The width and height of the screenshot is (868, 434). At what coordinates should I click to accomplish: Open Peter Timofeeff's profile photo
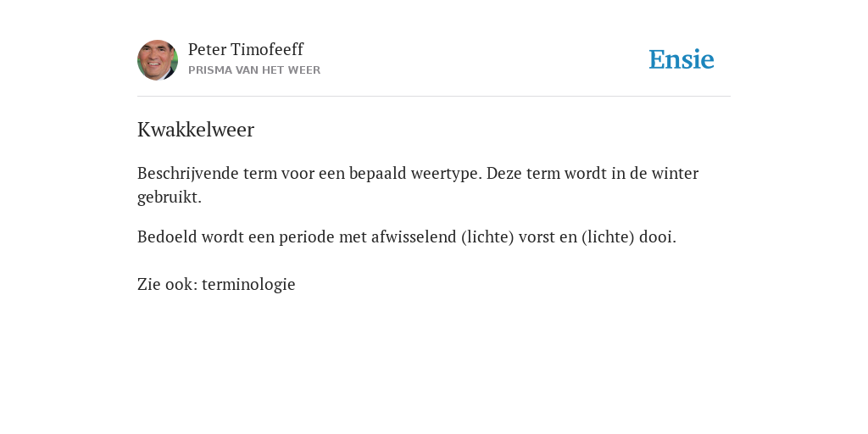pos(158,60)
